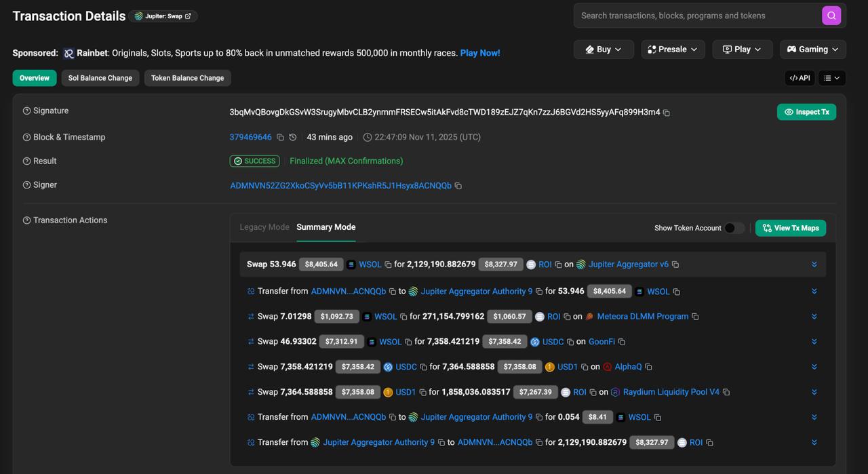Viewport: 868px width, 474px height.
Task: Copy the signer address
Action: pos(458,186)
